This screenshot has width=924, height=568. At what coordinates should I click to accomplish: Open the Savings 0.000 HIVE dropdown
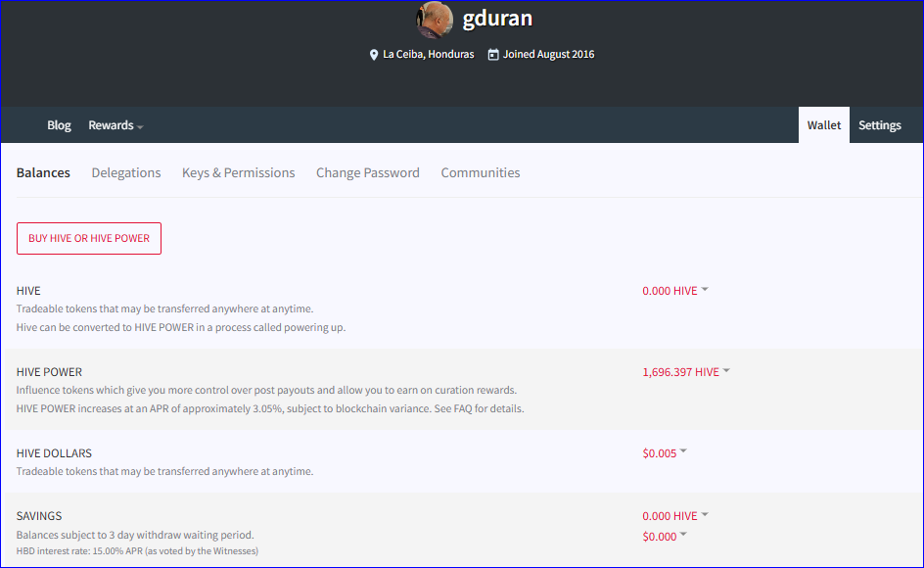tap(675, 516)
